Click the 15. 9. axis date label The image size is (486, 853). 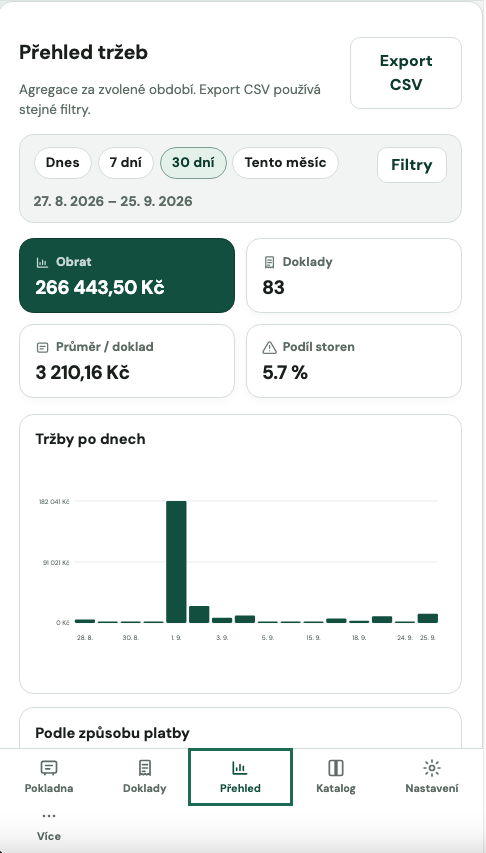pyautogui.click(x=313, y=638)
